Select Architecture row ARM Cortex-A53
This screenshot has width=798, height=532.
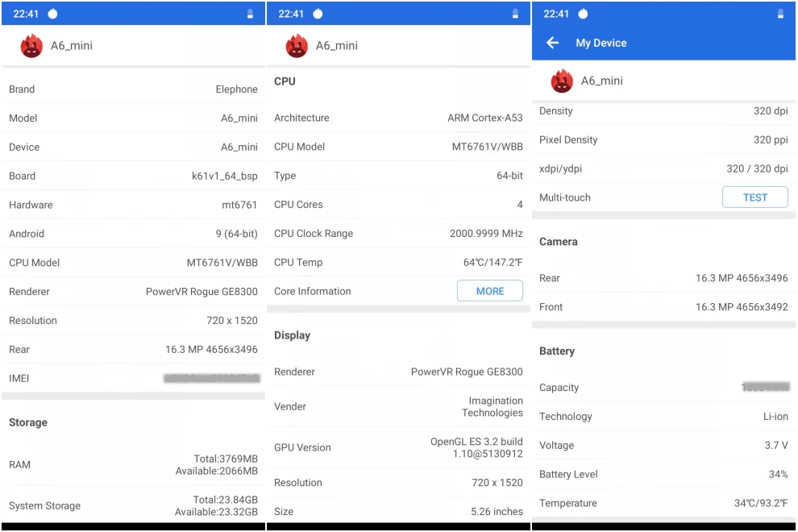coord(398,118)
